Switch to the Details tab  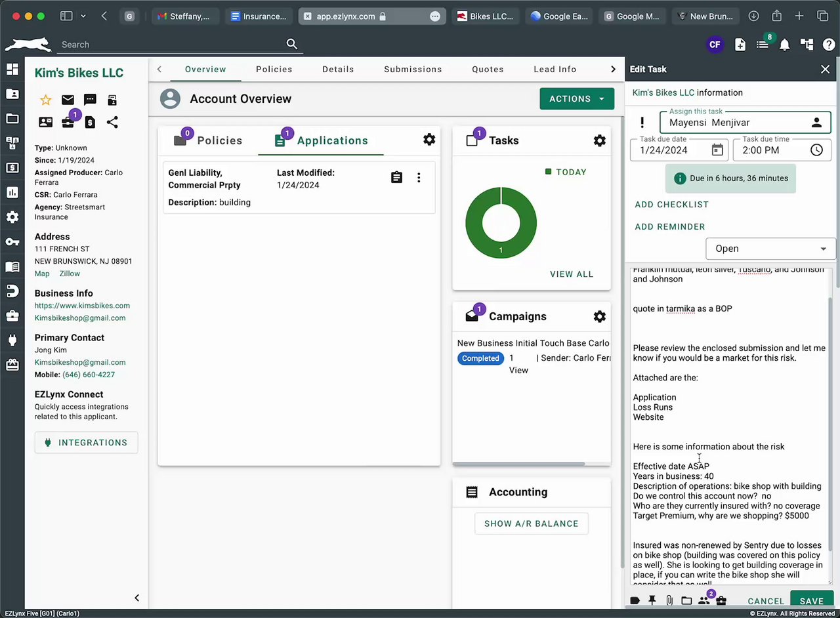[338, 69]
